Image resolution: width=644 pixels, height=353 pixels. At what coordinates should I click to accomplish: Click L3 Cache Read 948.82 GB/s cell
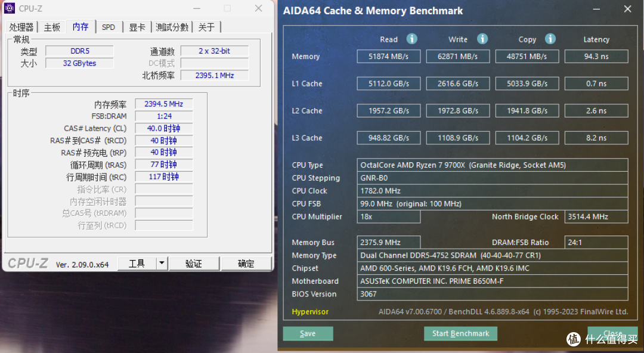coord(389,138)
